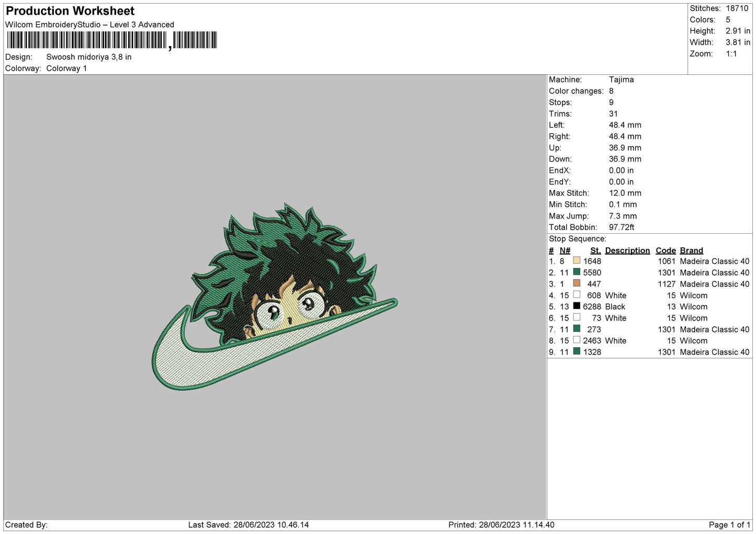Click the white swatch in stop 8
756x534 pixels.
click(x=577, y=340)
